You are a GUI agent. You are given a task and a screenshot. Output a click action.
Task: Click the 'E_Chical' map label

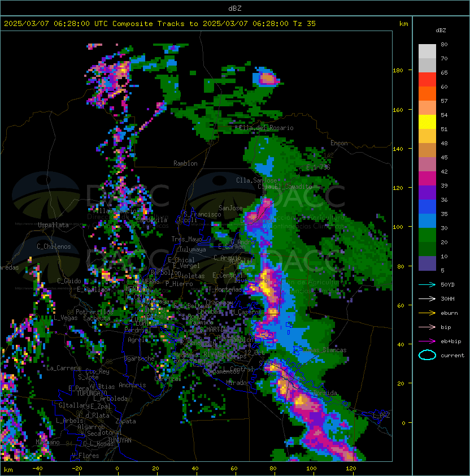pos(181,260)
